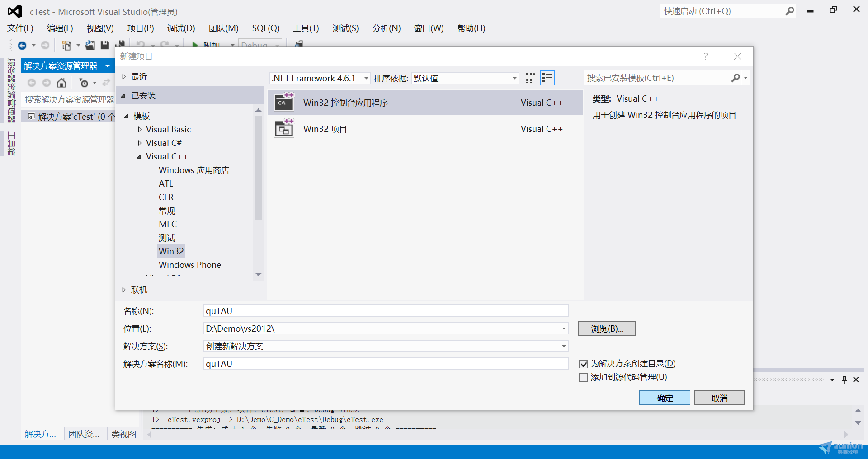Click the output panel pin icon

[x=844, y=379]
